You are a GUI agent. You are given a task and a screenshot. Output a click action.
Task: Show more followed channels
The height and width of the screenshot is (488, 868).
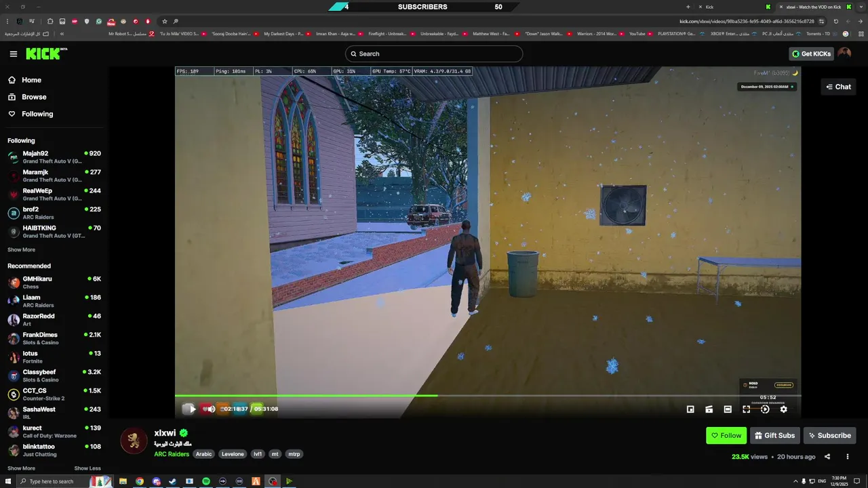[21, 250]
